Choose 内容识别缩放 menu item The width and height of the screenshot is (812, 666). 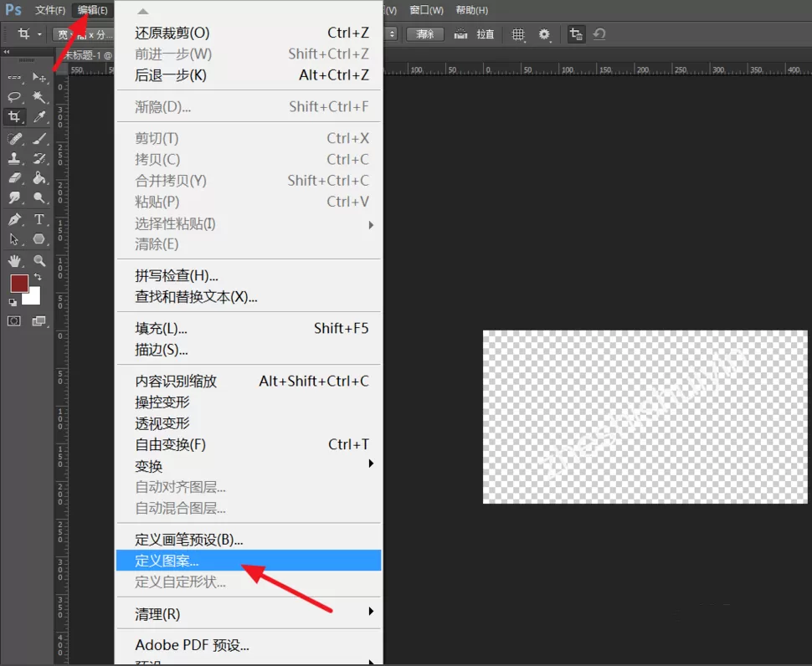pyautogui.click(x=249, y=382)
